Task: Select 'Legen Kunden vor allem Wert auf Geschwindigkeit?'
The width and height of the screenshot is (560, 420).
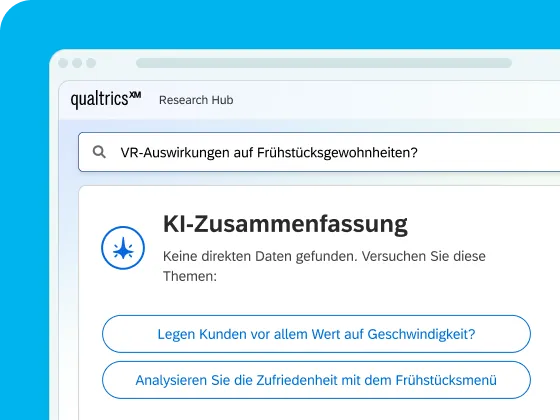Action: 316,334
